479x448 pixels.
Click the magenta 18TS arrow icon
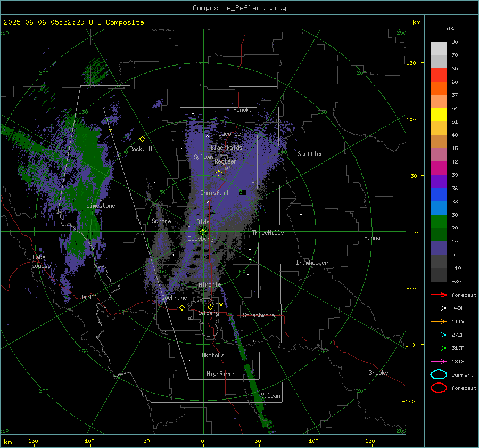pos(439,362)
